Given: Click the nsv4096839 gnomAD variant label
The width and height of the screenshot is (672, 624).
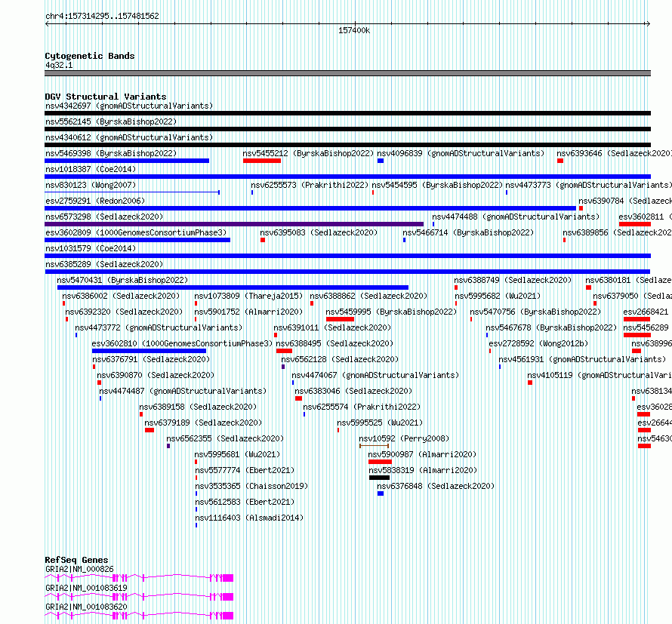Looking at the screenshot, I should click(x=461, y=153).
